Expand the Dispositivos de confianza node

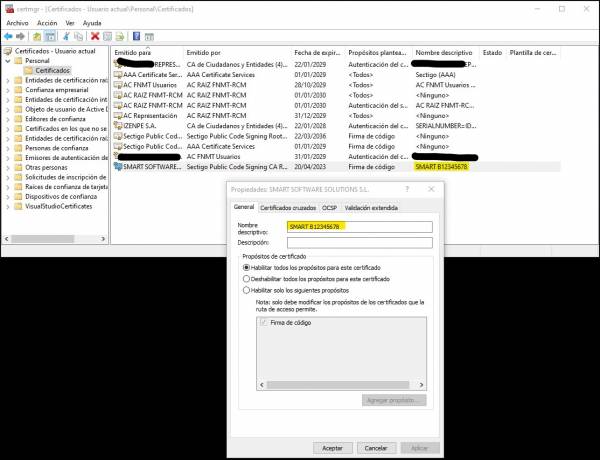pyautogui.click(x=8, y=197)
